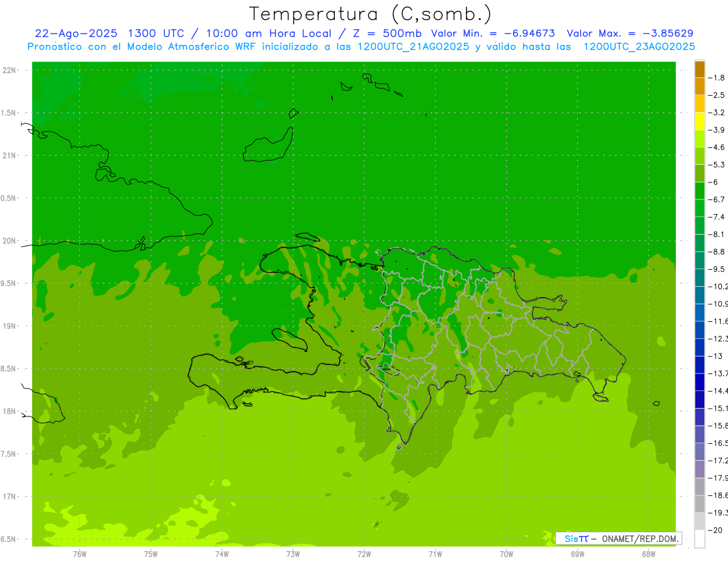Click the '73W' longitude label

coord(293,554)
